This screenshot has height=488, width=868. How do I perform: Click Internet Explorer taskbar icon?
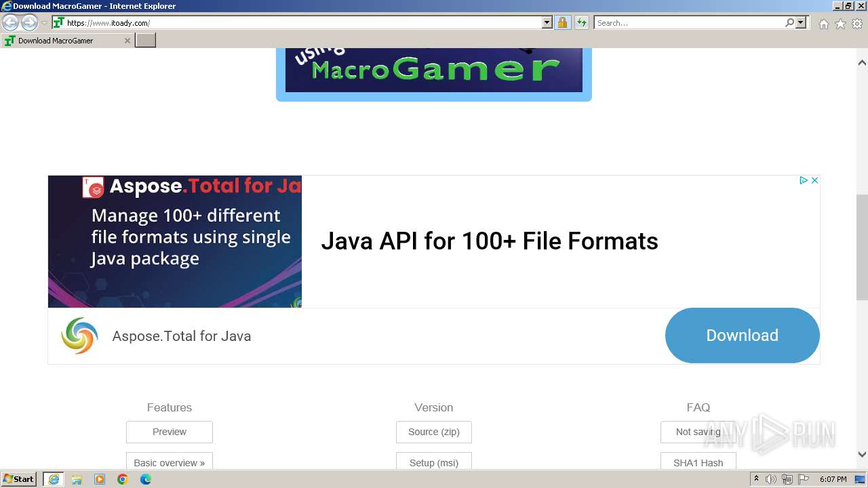click(54, 479)
